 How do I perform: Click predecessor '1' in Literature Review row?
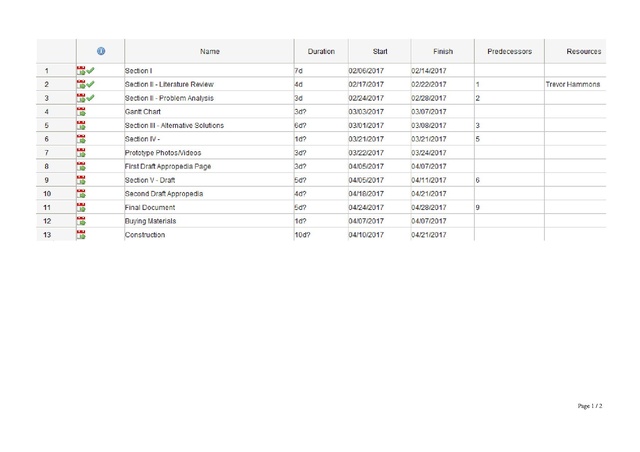coord(478,84)
